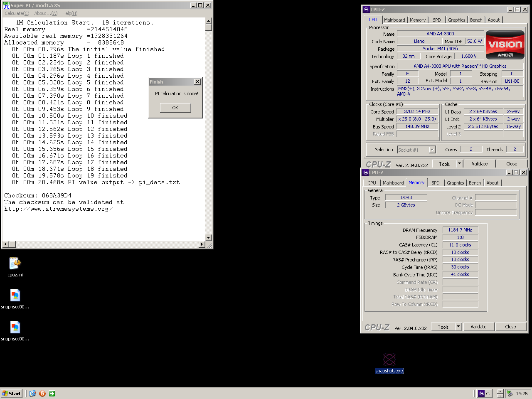Launch the orange quick launch icon
This screenshot has width=532, height=399.
[x=42, y=394]
